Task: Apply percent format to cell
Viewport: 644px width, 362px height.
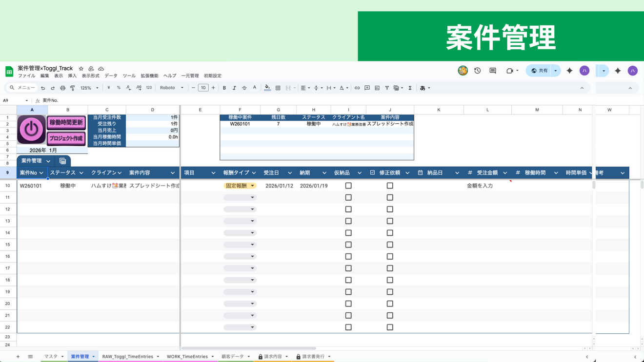Action: click(x=119, y=88)
